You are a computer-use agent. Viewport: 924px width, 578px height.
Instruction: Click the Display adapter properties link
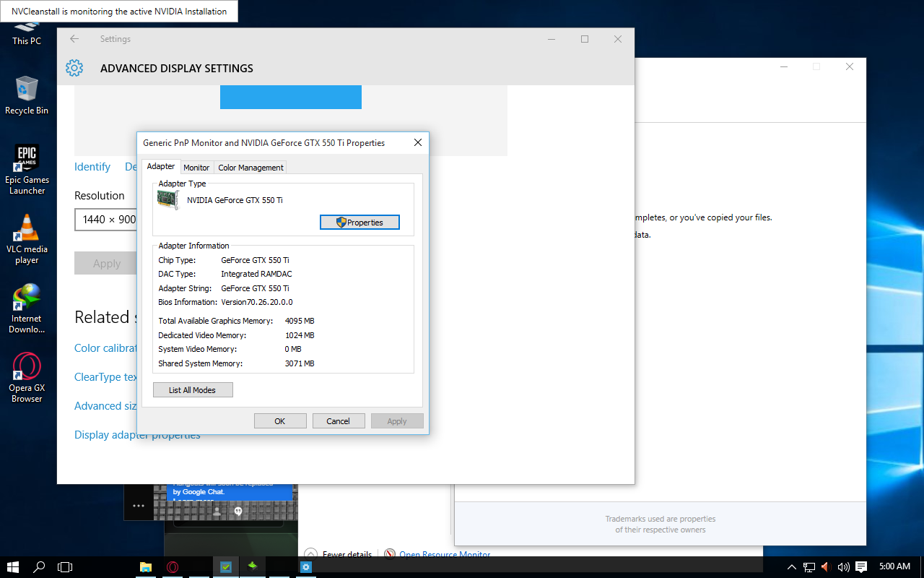(137, 435)
